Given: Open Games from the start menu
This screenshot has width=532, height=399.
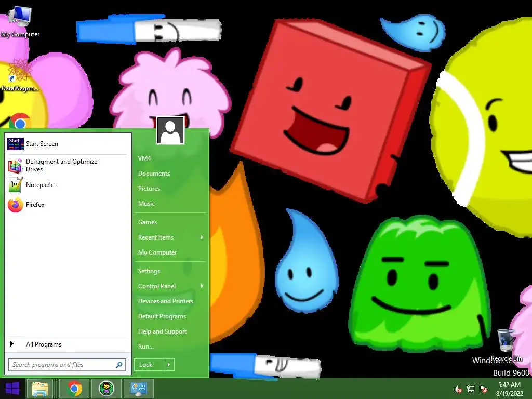Looking at the screenshot, I should 147,222.
